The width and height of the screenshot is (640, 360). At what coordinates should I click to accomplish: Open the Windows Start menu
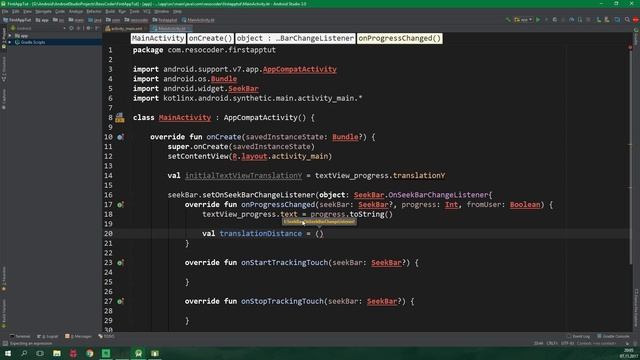click(7, 353)
